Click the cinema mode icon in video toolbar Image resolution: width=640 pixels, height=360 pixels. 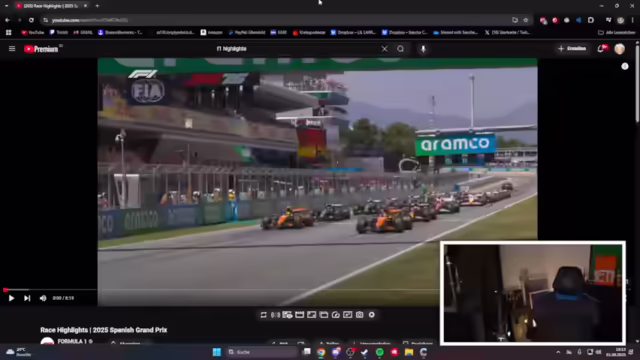coord(300,315)
